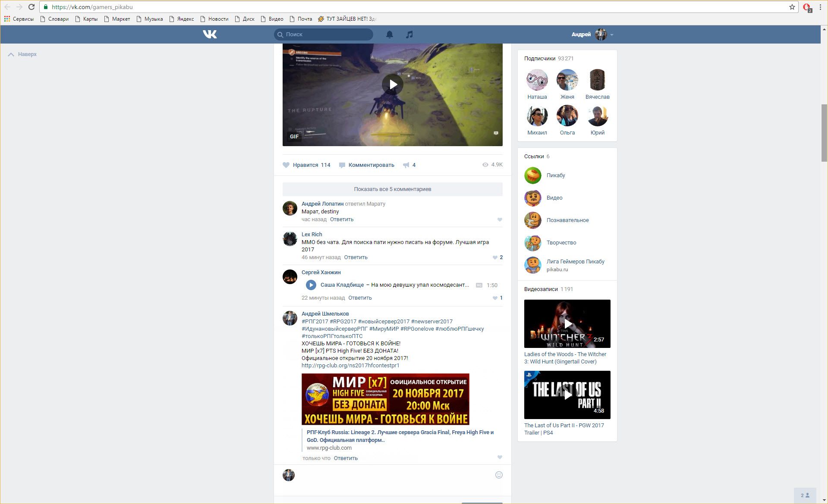
Task: Play the Саша Кладбище audio track
Action: 311,285
